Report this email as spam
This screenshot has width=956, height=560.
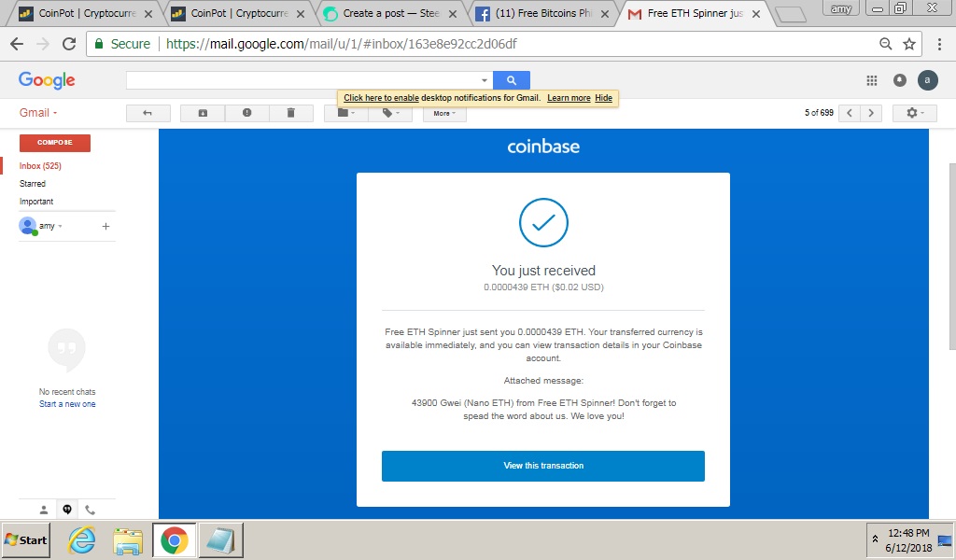(x=246, y=113)
